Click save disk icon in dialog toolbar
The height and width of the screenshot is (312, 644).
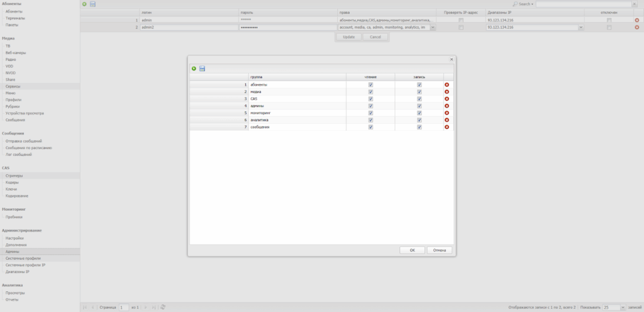pyautogui.click(x=202, y=69)
